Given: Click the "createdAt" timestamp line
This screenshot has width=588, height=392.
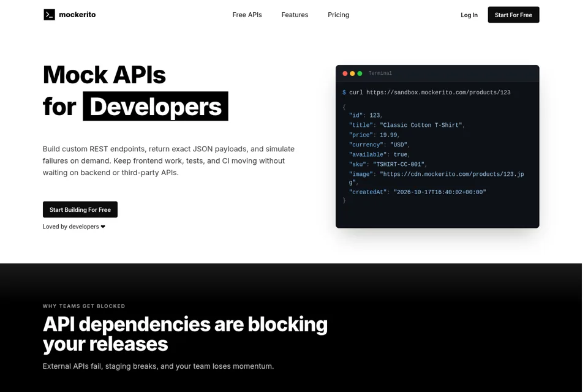Looking at the screenshot, I should coord(417,192).
